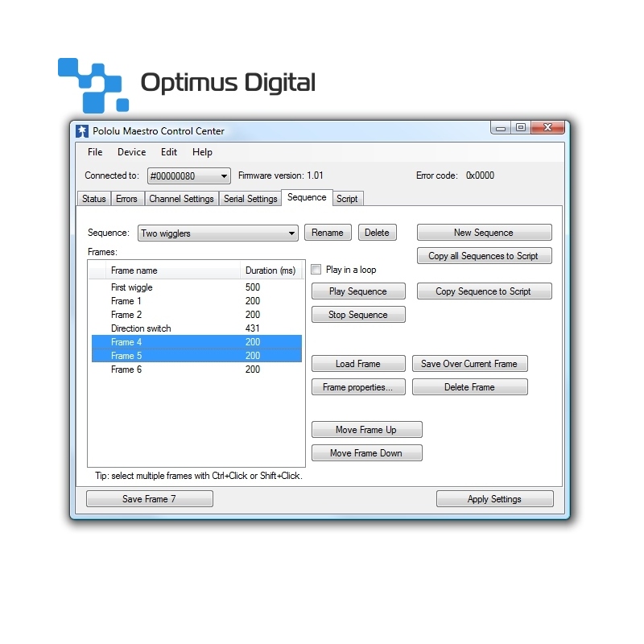Select the Frame 6 row
The height and width of the screenshot is (644, 644).
coord(196,369)
